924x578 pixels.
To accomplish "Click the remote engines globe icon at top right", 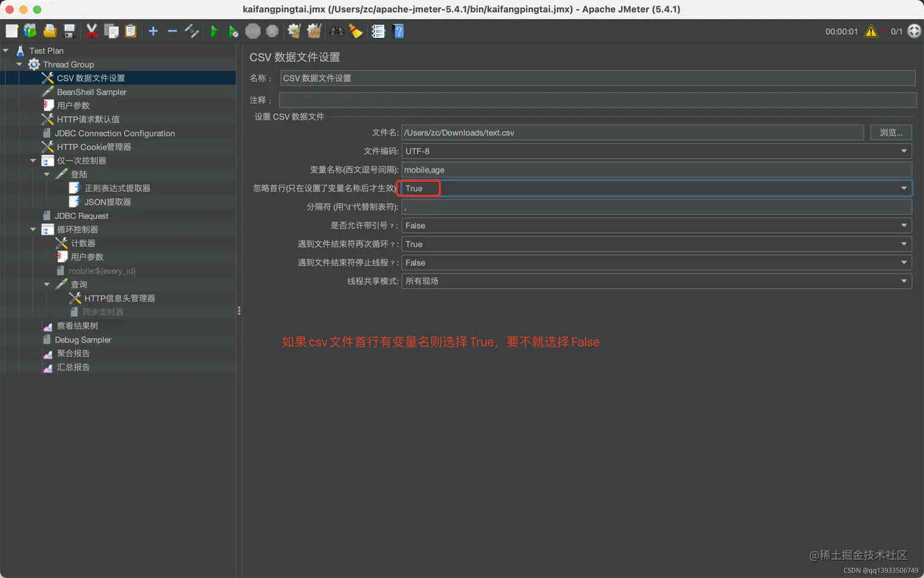I will click(x=914, y=31).
